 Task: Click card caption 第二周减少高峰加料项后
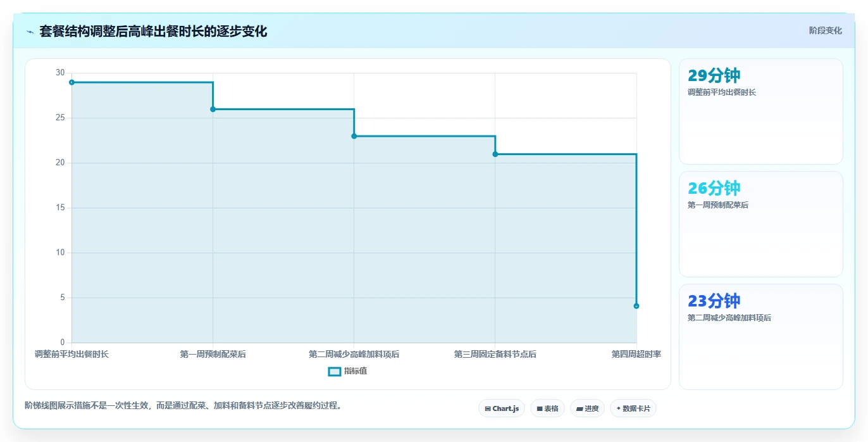pos(729,318)
